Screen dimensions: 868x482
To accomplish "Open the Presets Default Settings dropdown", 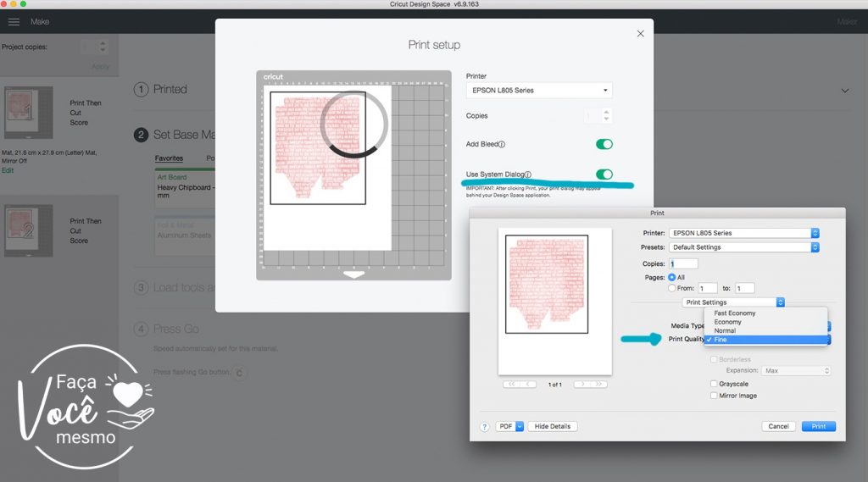I will (743, 247).
